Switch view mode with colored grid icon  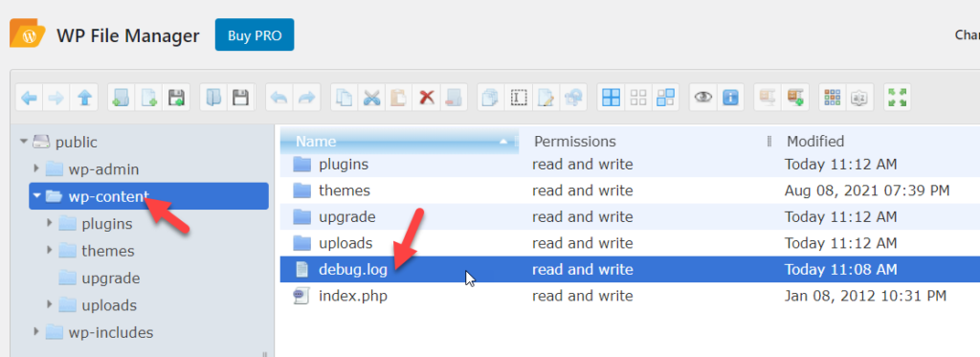point(833,98)
